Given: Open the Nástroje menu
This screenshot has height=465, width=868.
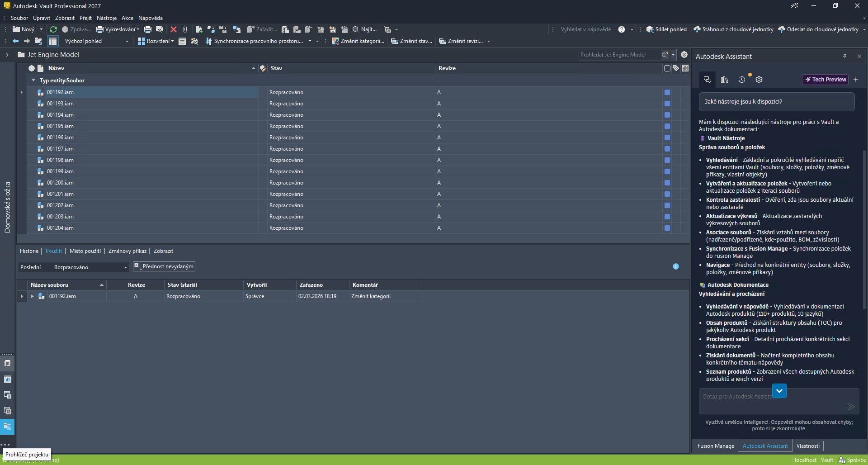Looking at the screenshot, I should click(x=106, y=18).
